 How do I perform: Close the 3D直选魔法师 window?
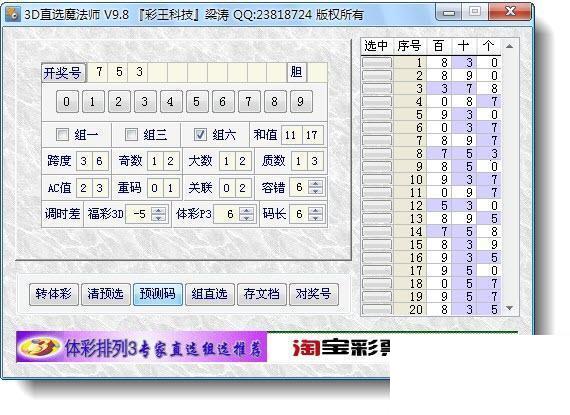point(510,12)
